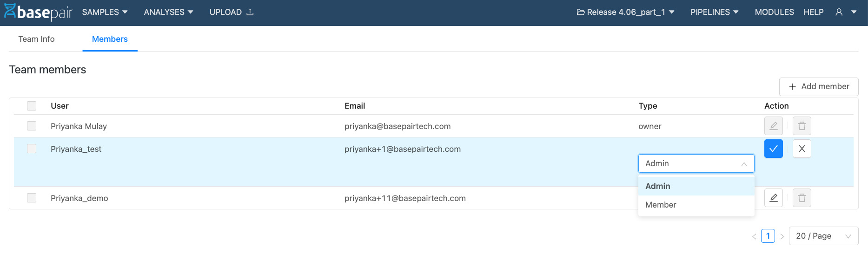Check the Priyanka_test row checkbox
This screenshot has height=254, width=868.
(x=32, y=149)
